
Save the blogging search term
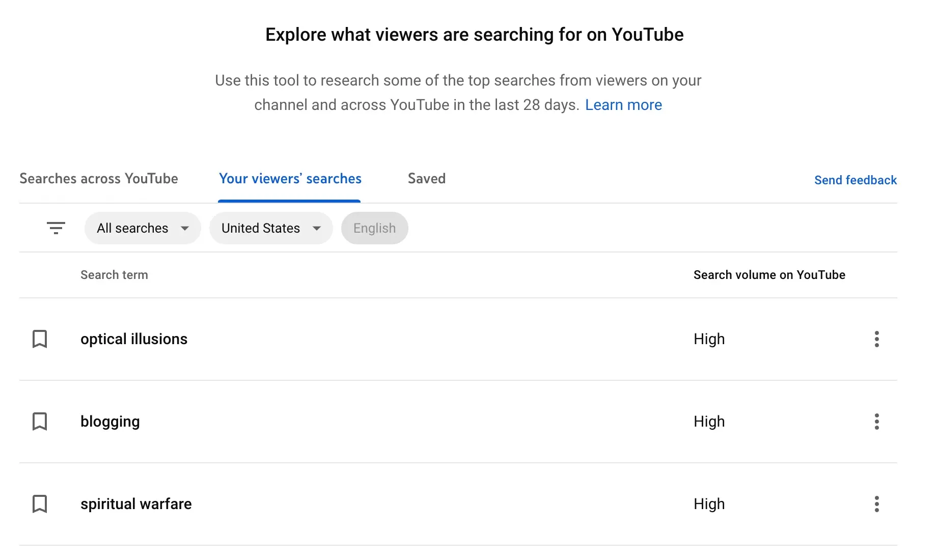click(x=40, y=422)
